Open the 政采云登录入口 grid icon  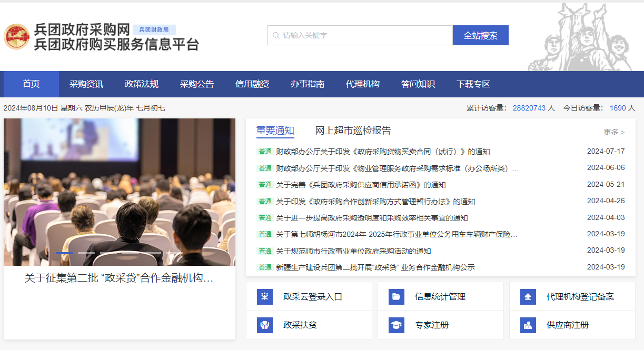click(x=265, y=296)
